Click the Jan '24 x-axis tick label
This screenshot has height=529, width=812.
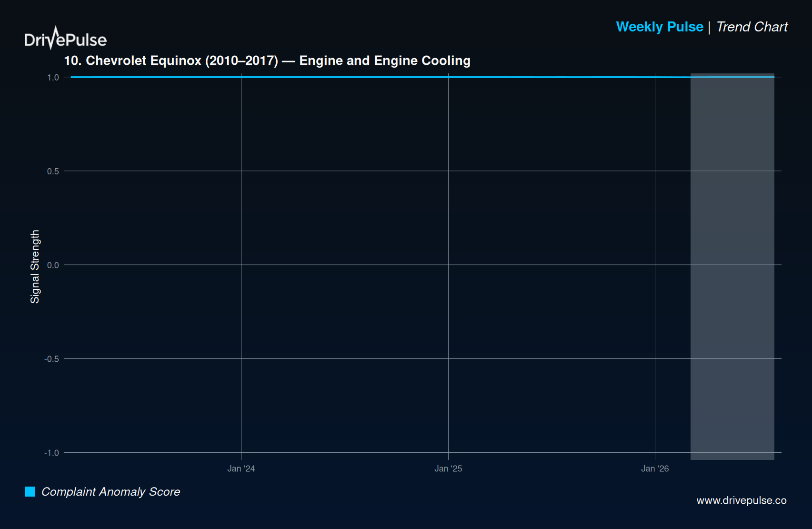pos(241,468)
